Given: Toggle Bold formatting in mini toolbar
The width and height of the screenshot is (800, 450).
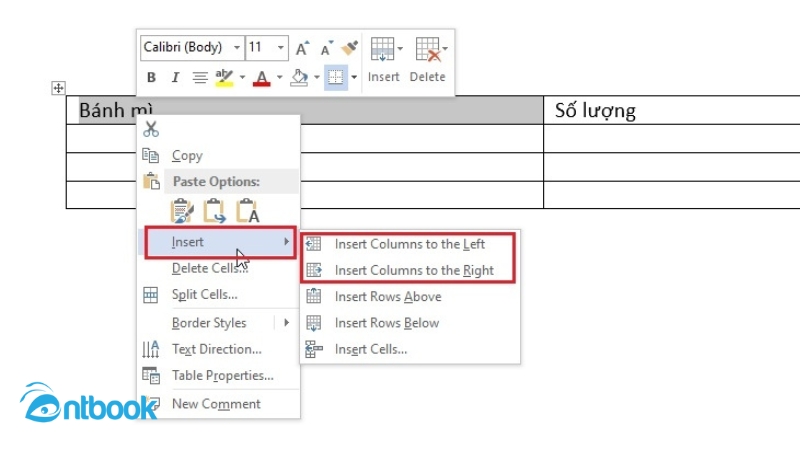Looking at the screenshot, I should [x=152, y=77].
